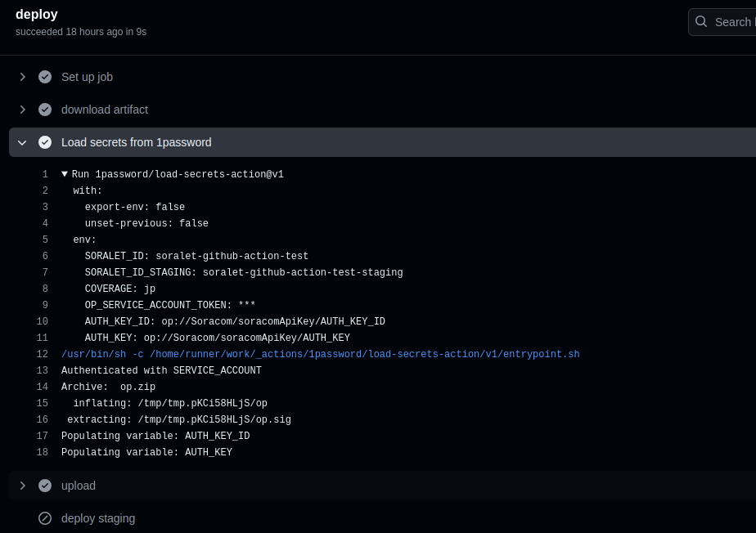756x533 pixels.
Task: Click the checkmark icon on "Load secrets from 1password"
Action: (x=45, y=142)
